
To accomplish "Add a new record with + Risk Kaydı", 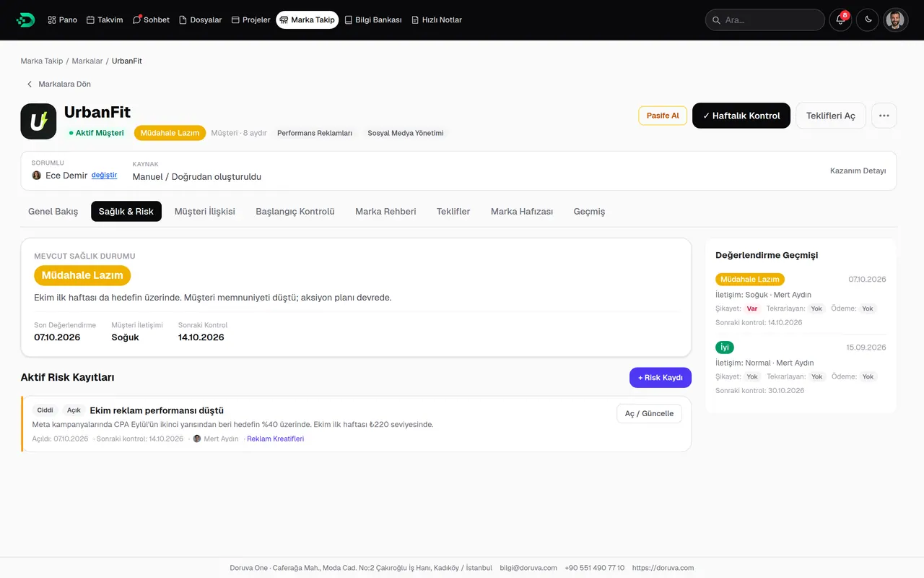I will [661, 378].
